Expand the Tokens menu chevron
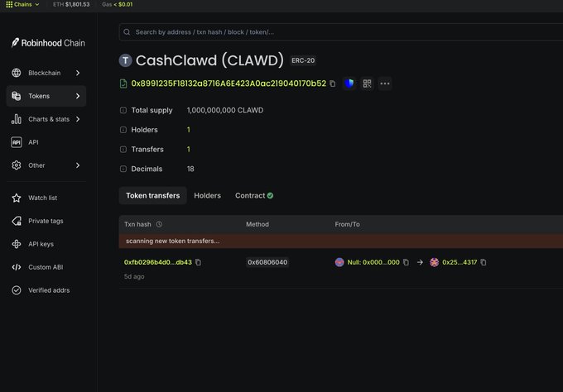The image size is (563, 392). [x=78, y=96]
